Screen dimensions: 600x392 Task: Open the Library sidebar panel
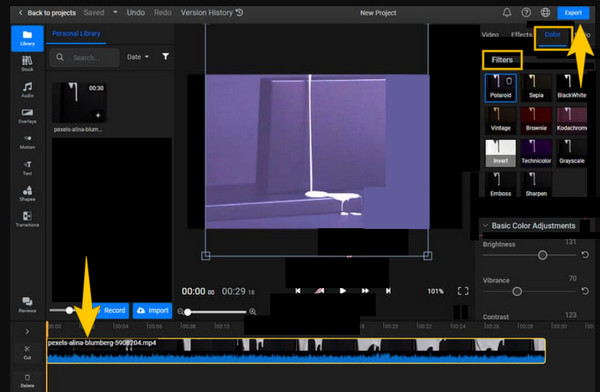coord(27,38)
